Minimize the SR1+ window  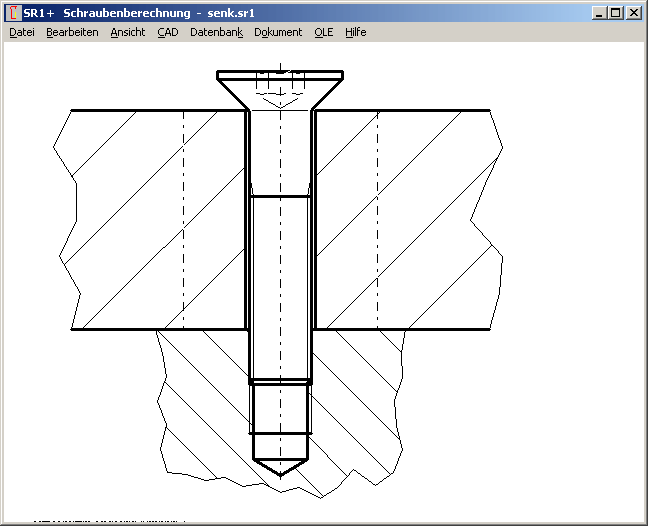pos(598,13)
